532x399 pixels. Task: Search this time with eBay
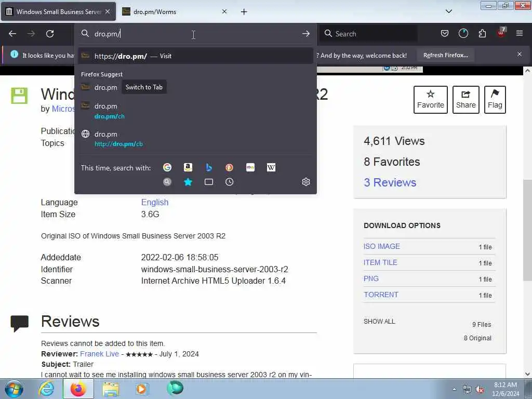point(250,167)
